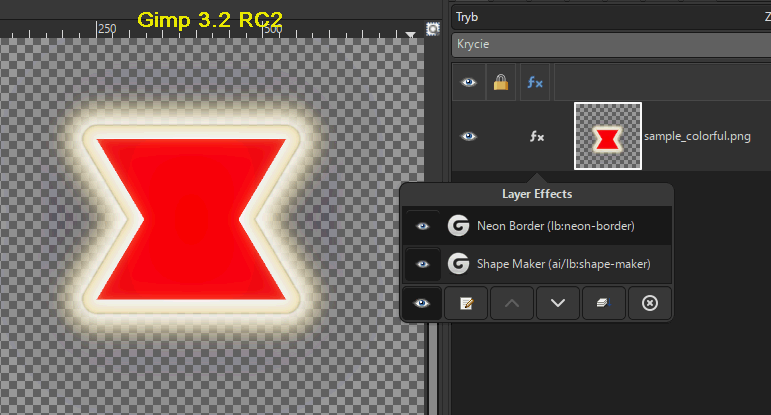This screenshot has height=415, width=771.
Task: Click the sample_colorful.png layer thumbnail
Action: tap(607, 136)
